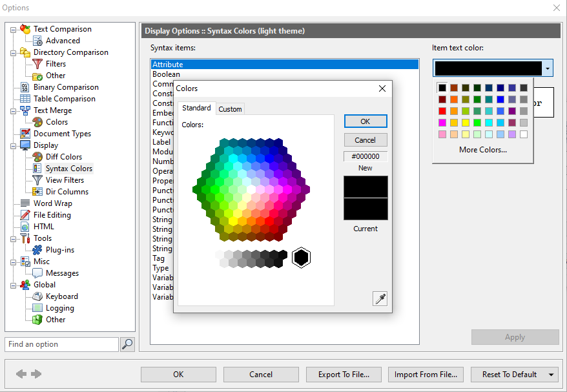Cancel the Colors dialog

[x=366, y=140]
